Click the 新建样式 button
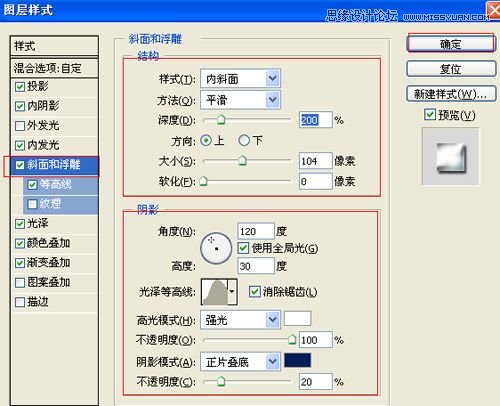Screen dimensions: 500x406 tap(451, 94)
